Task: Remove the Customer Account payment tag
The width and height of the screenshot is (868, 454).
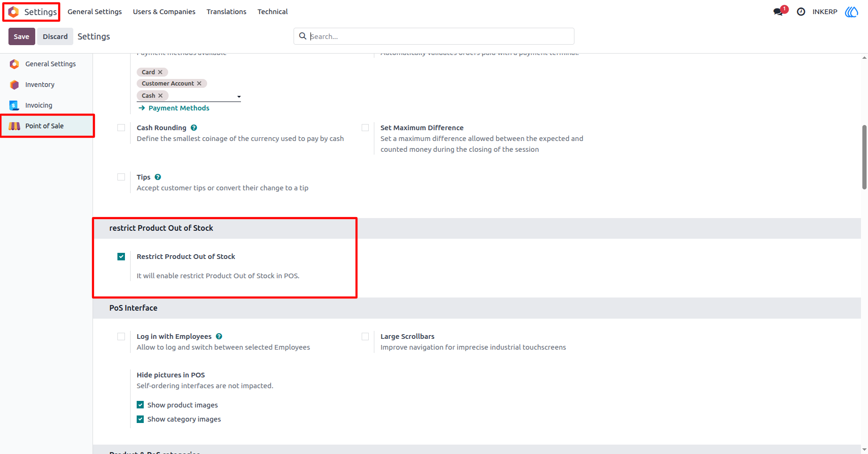Action: 199,83
